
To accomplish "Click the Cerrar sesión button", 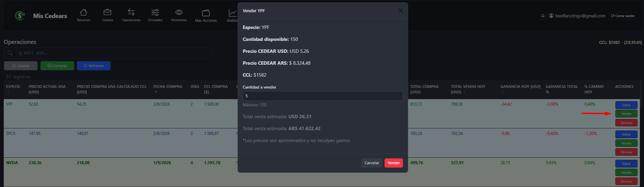I will (x=623, y=16).
